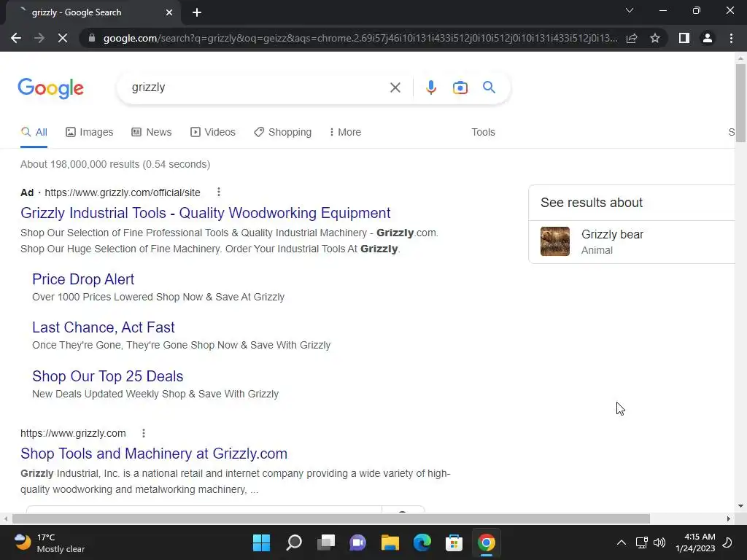Screen dimensions: 747x560
Task: Open Microsoft Store from the taskbar
Action: click(x=454, y=542)
